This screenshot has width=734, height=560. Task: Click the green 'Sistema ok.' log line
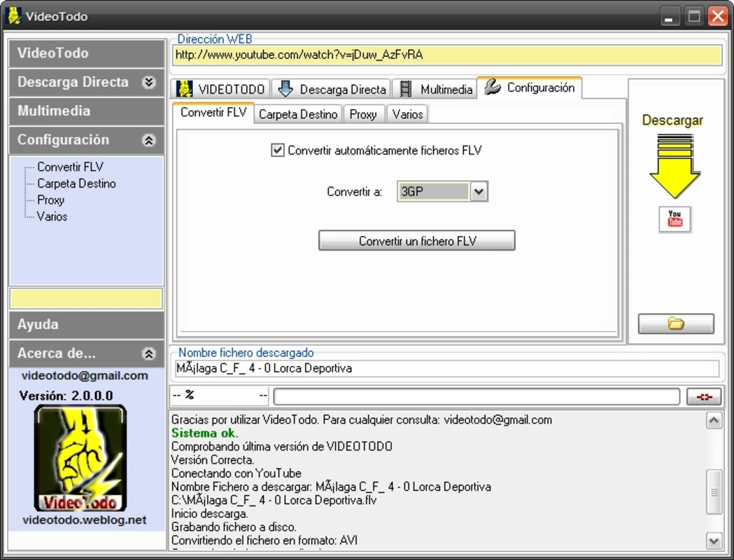coord(204,433)
